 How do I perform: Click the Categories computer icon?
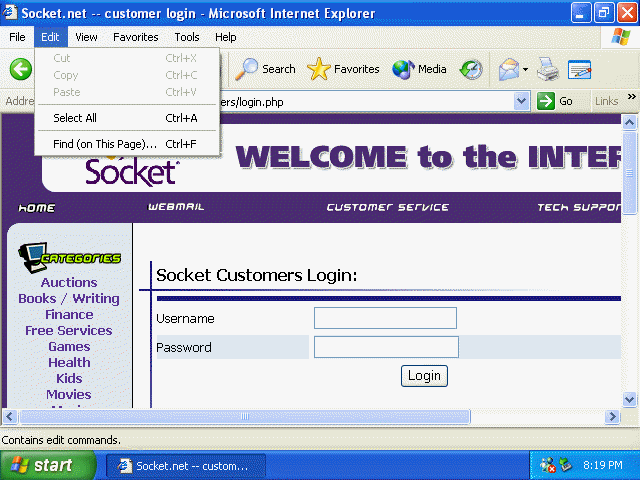pos(32,257)
